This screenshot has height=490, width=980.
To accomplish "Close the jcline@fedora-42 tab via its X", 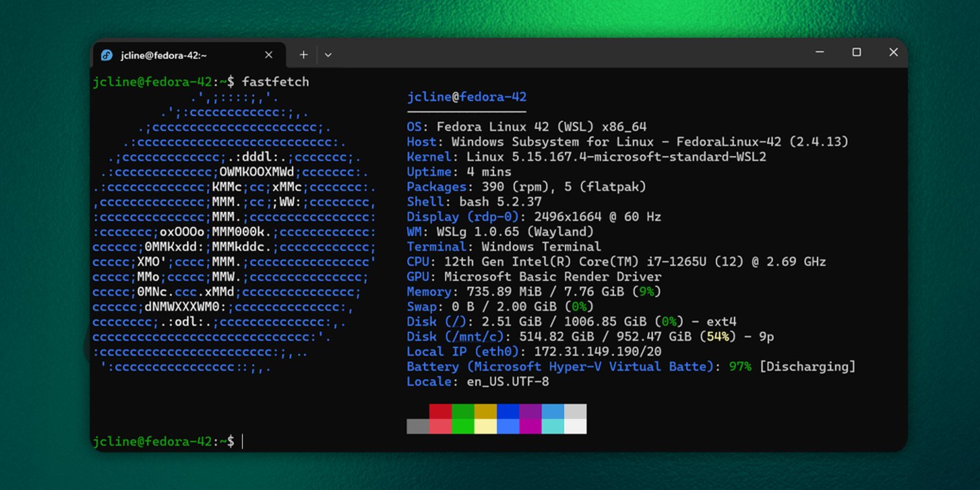I will coord(268,55).
